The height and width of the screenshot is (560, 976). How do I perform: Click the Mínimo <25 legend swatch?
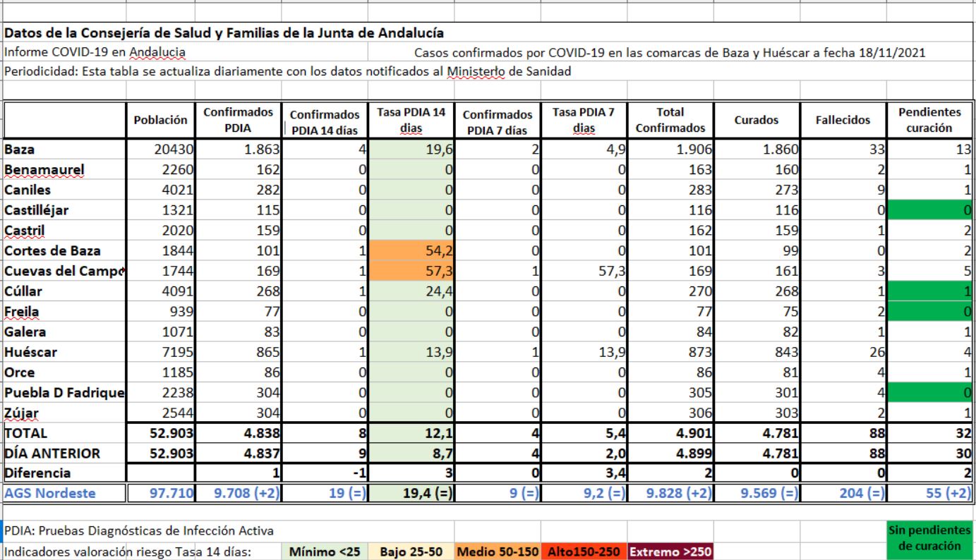point(324,550)
